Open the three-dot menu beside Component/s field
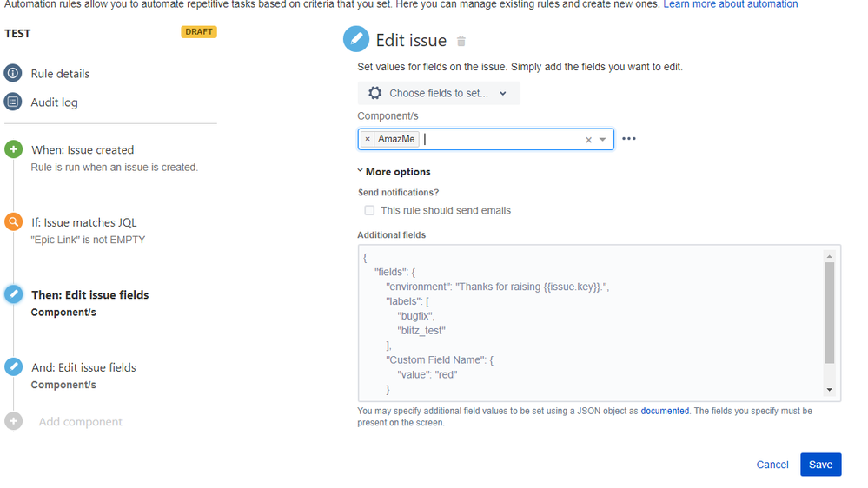This screenshot has height=488, width=868. pyautogui.click(x=629, y=139)
